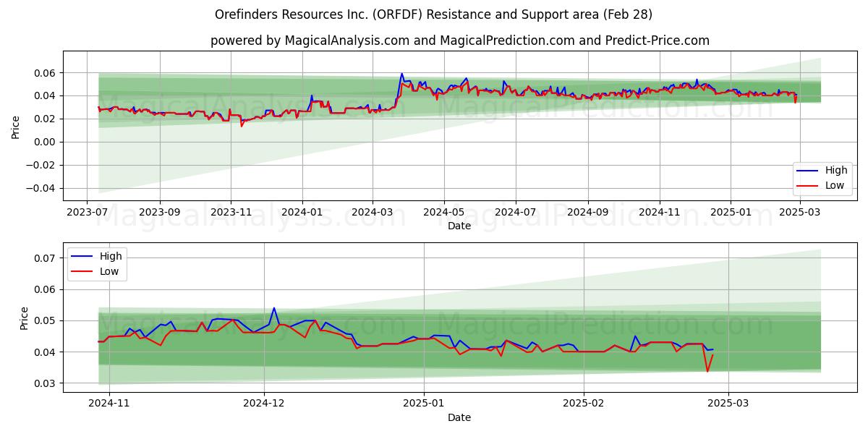Click the '2024-07' date label on the top chart axis
Viewport: 868px width, 434px height.
tap(515, 213)
